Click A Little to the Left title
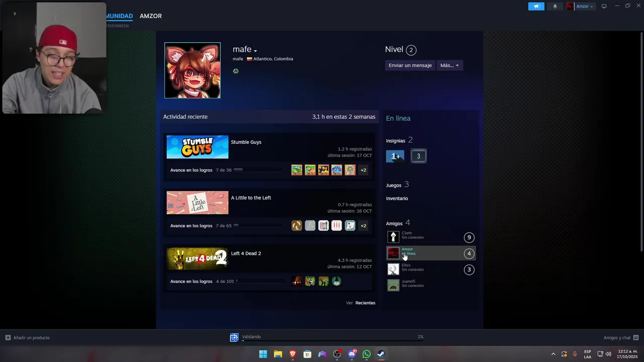Screen dimensions: 644x362 pos(251,198)
